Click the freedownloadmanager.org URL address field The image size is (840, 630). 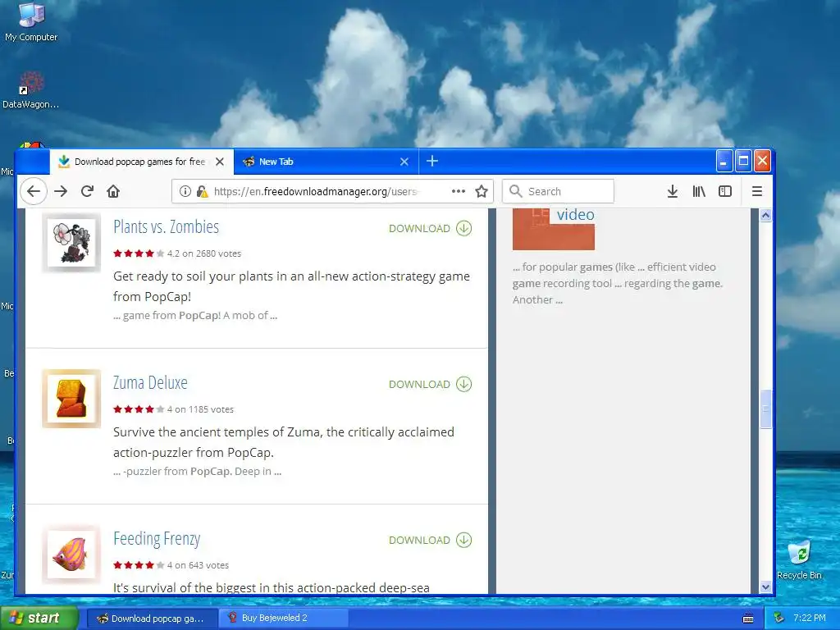(x=315, y=191)
